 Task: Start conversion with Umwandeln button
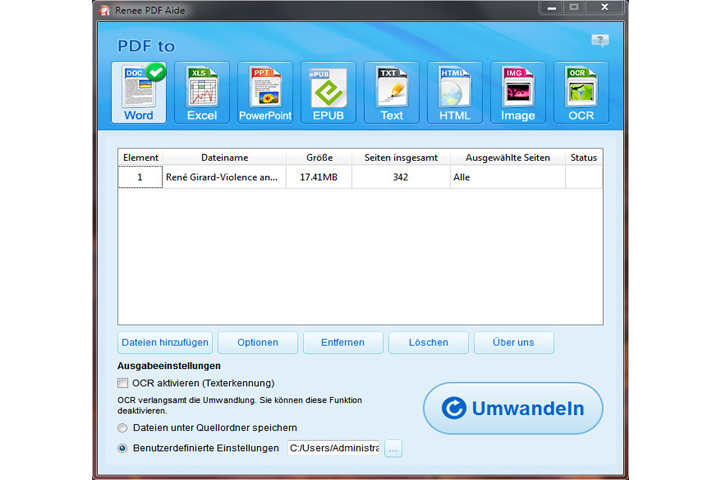pyautogui.click(x=513, y=408)
